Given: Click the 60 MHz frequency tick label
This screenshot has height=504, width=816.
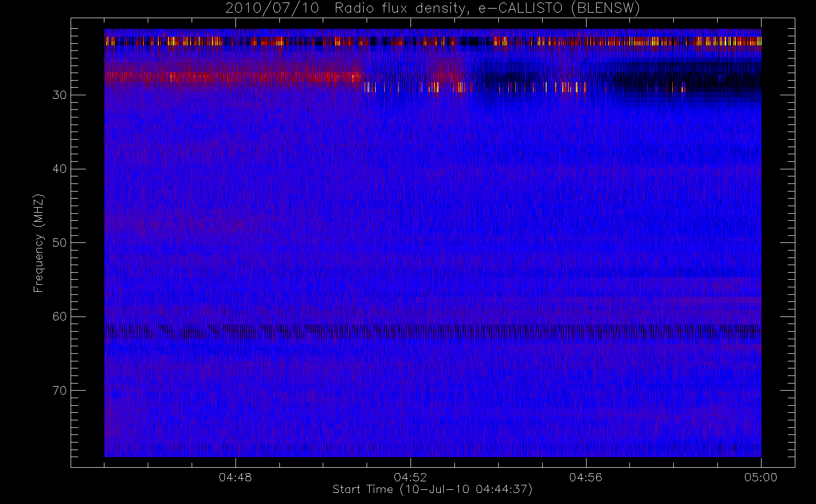Looking at the screenshot, I should click(x=60, y=317).
